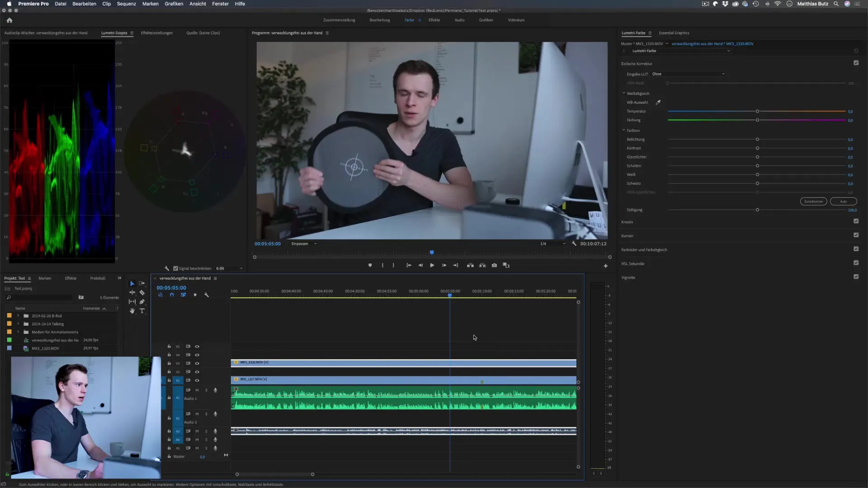868x488 pixels.
Task: Toggle HSL Sekundär checkbox
Action: [856, 263]
